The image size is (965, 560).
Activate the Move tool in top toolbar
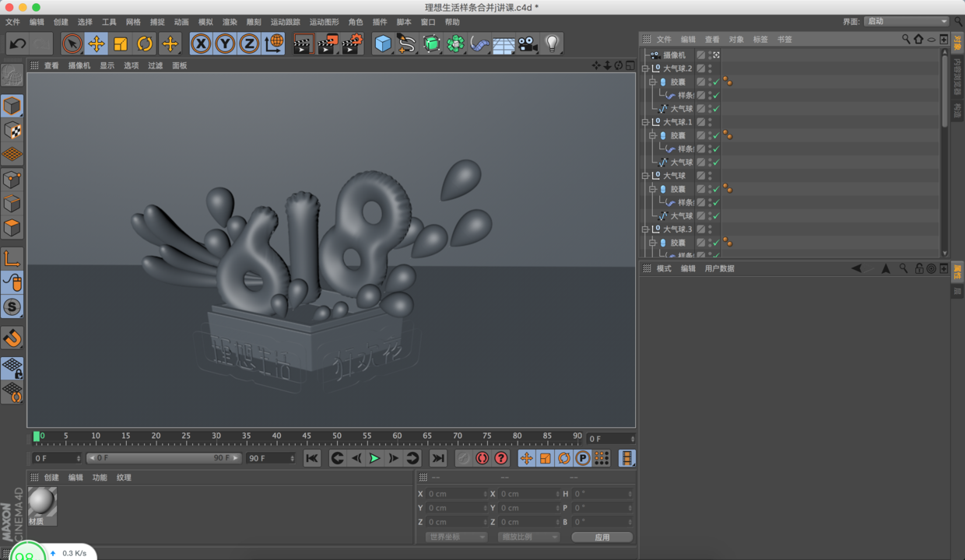[96, 44]
